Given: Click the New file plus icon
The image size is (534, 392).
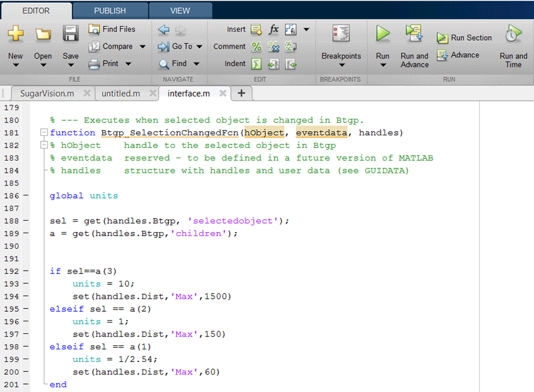Looking at the screenshot, I should click(x=15, y=33).
